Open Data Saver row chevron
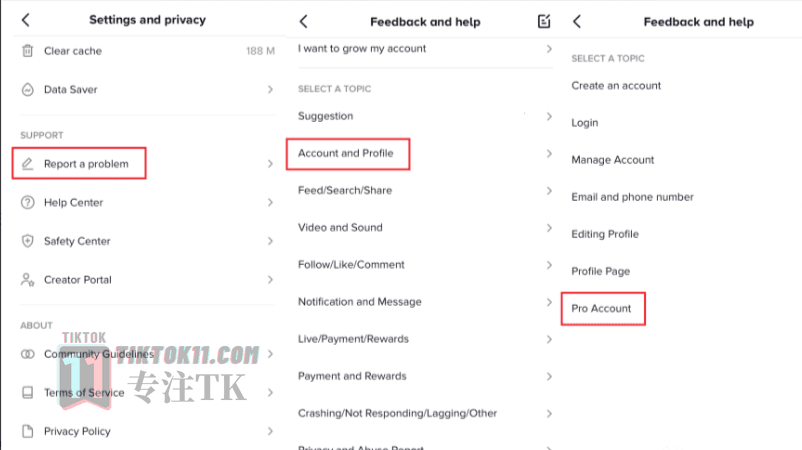The height and width of the screenshot is (450, 802). click(270, 89)
